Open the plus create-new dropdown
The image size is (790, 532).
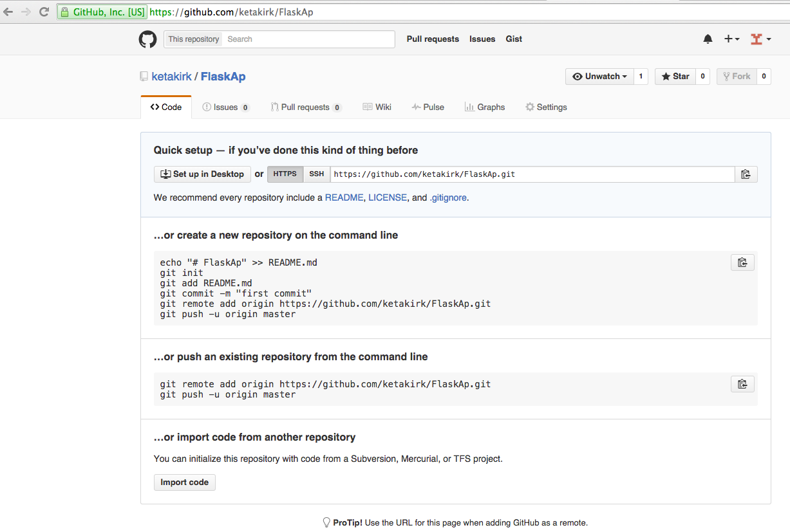pyautogui.click(x=731, y=39)
